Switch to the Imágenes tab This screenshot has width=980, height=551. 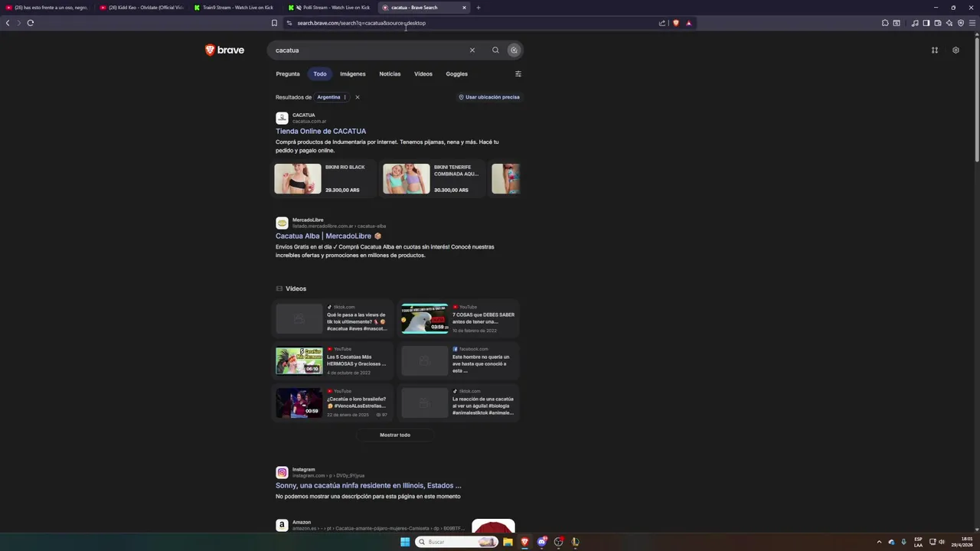(353, 74)
